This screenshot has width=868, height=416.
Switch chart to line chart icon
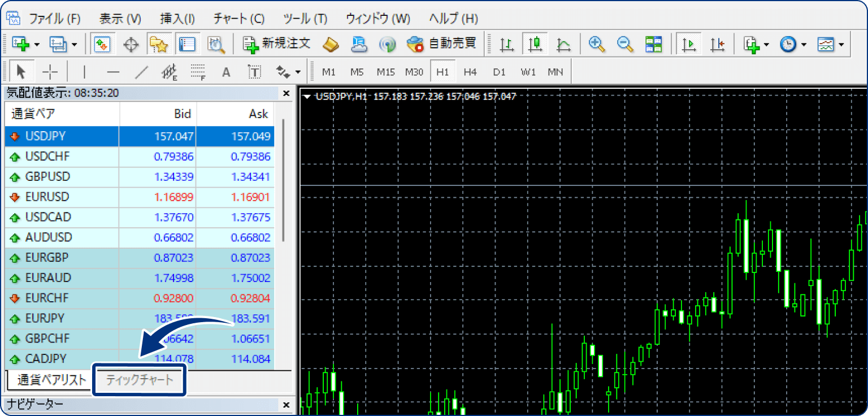pos(563,44)
